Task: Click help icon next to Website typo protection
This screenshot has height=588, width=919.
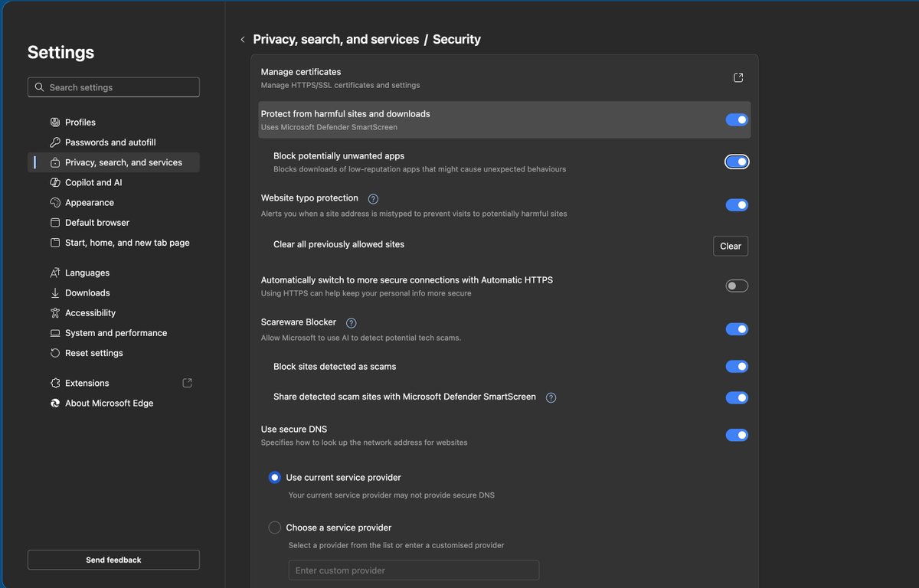Action: (x=373, y=199)
